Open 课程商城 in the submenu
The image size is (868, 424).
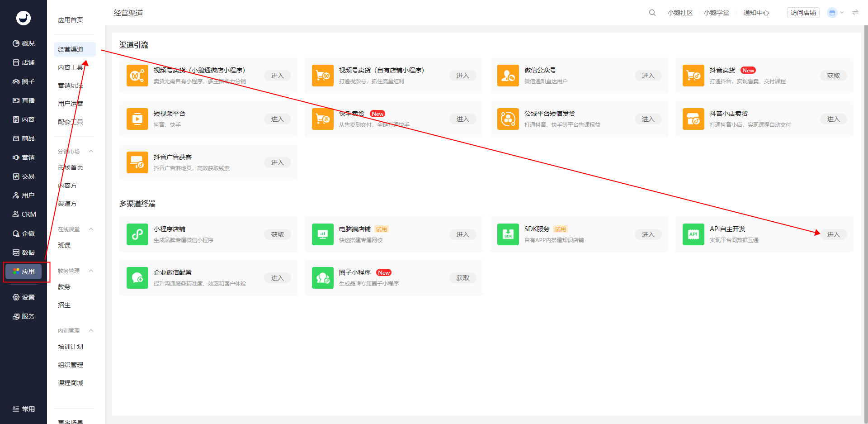71,383
